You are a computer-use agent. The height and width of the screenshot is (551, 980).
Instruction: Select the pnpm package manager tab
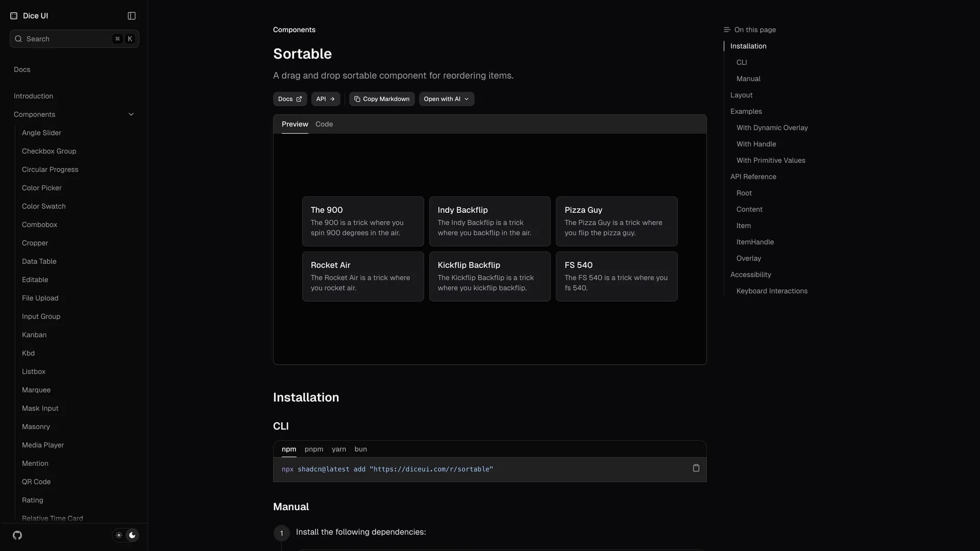pyautogui.click(x=313, y=449)
